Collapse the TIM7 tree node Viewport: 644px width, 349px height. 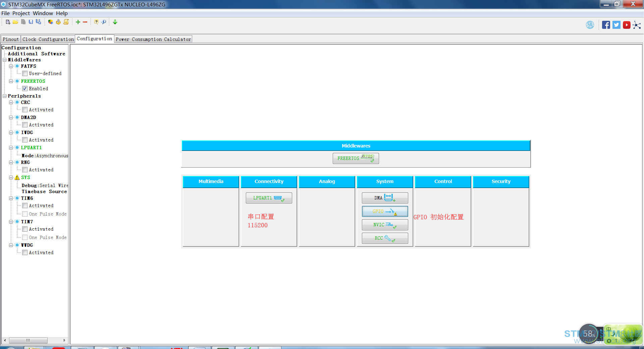[x=11, y=222]
